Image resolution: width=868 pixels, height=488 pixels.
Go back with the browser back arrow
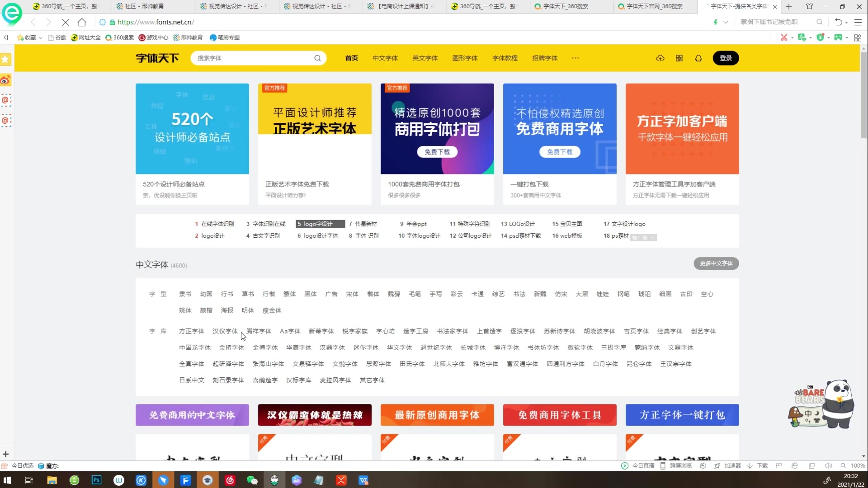[33, 22]
